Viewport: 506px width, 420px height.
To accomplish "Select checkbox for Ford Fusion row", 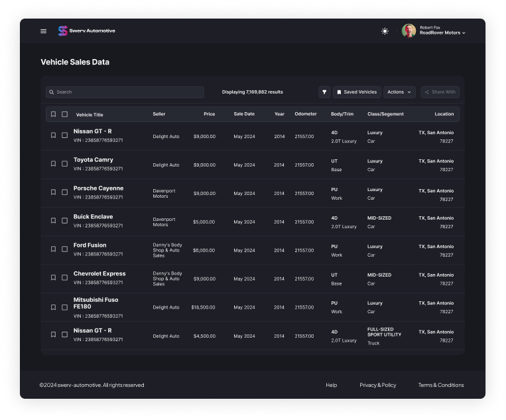I will tap(64, 249).
